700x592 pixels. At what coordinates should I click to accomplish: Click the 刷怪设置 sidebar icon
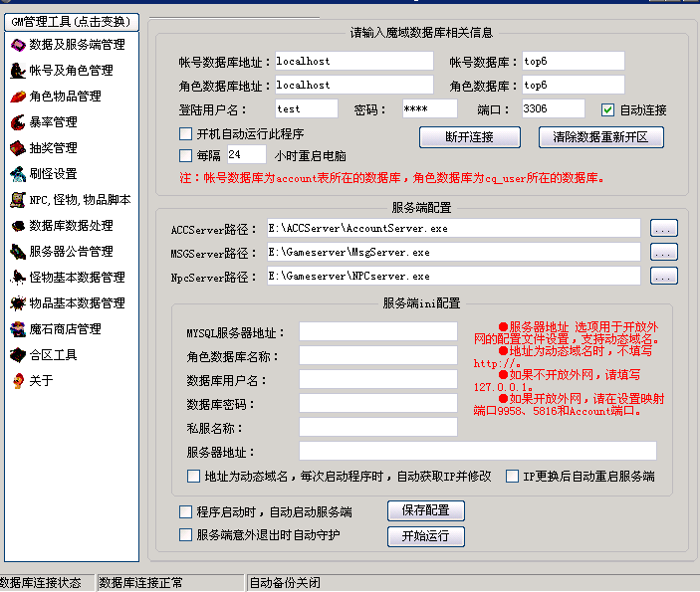pyautogui.click(x=18, y=174)
